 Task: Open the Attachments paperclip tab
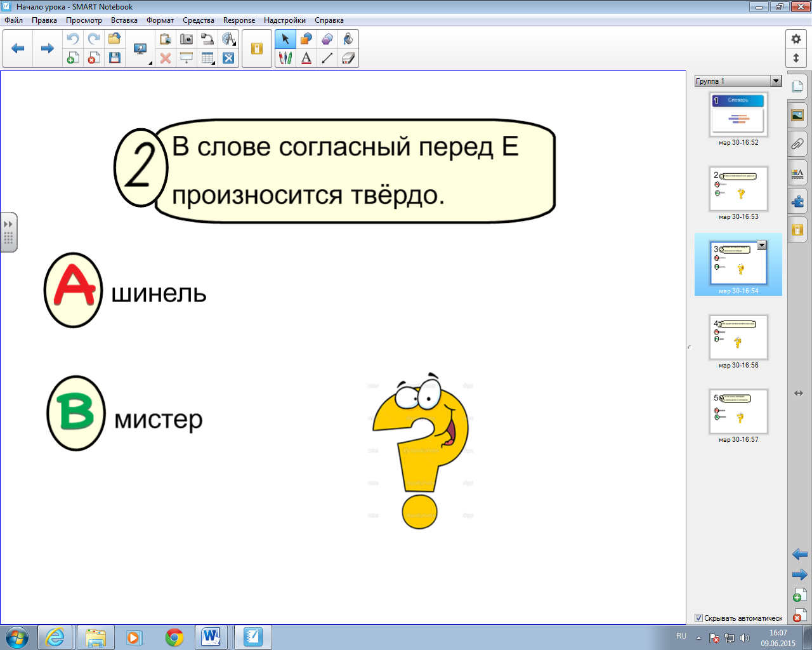[797, 144]
